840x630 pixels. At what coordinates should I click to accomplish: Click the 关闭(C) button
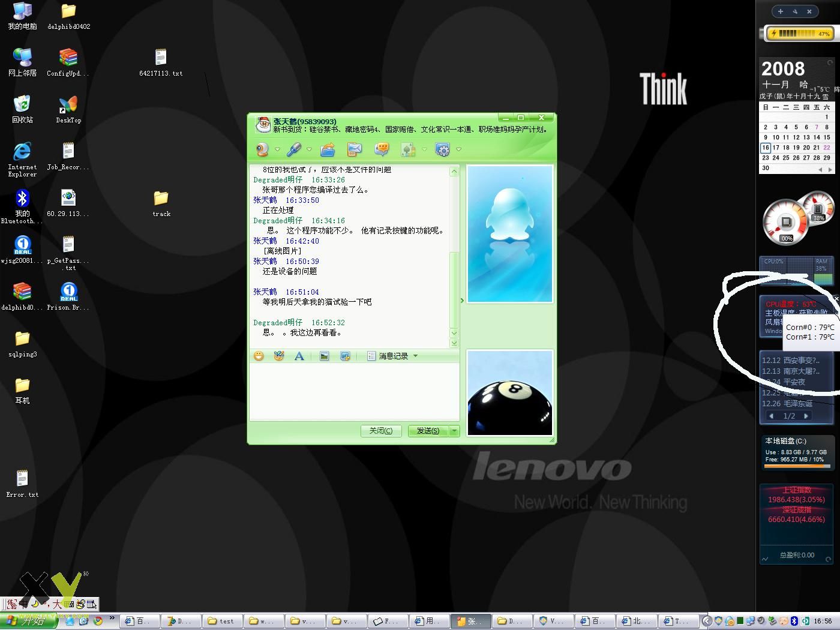[381, 431]
